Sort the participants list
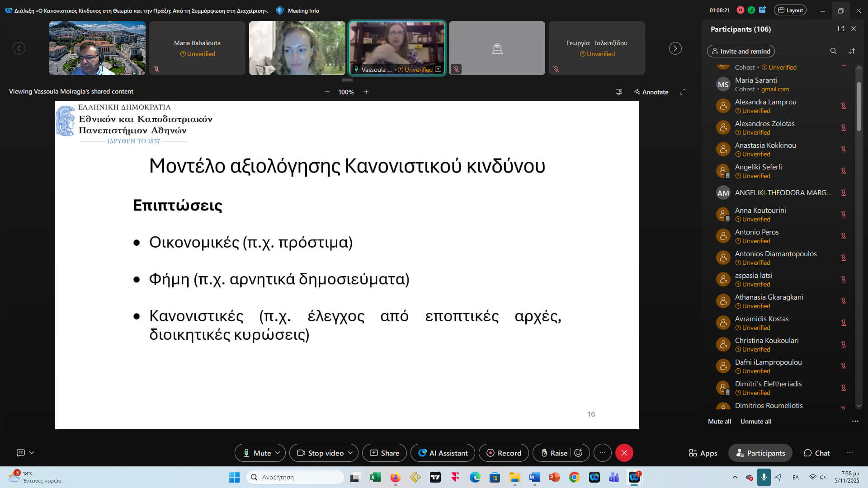 pyautogui.click(x=852, y=51)
